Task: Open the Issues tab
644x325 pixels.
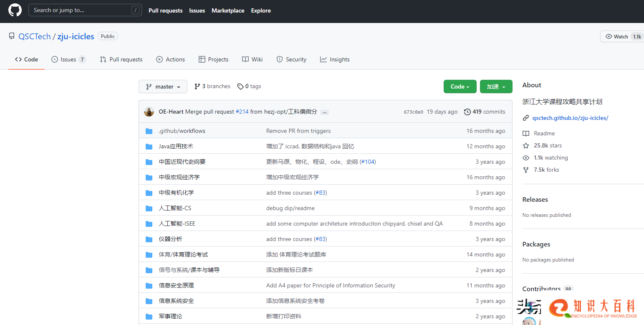Action: (x=68, y=59)
